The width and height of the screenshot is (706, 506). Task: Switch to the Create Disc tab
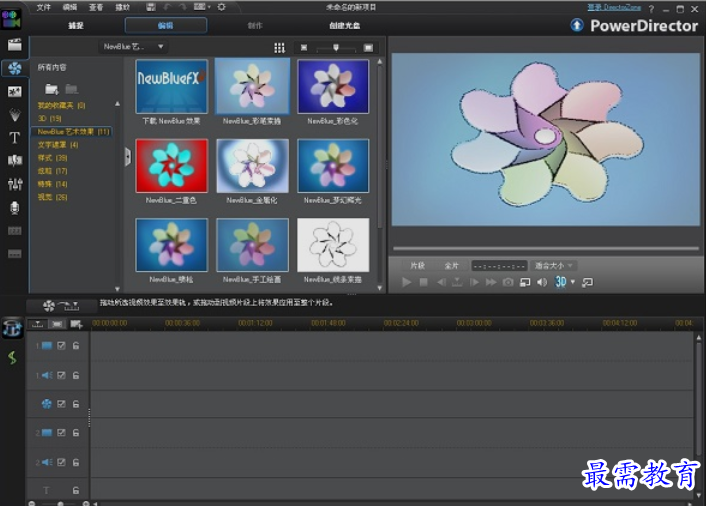[x=344, y=26]
